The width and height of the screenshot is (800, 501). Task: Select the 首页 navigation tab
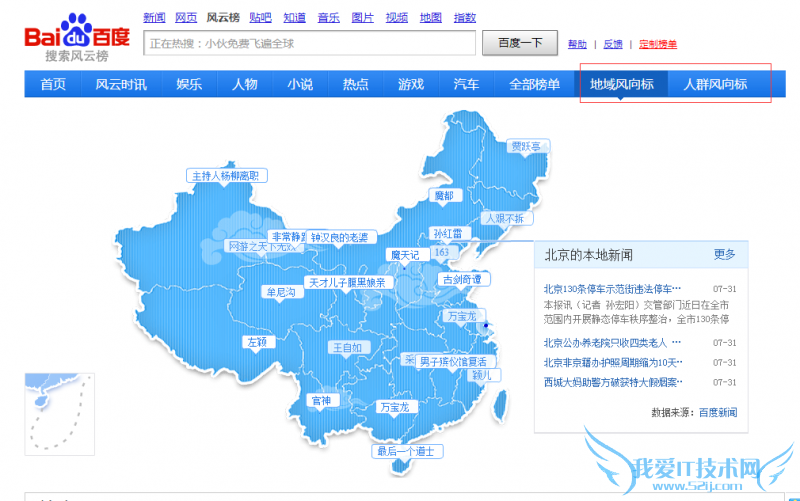pyautogui.click(x=53, y=84)
